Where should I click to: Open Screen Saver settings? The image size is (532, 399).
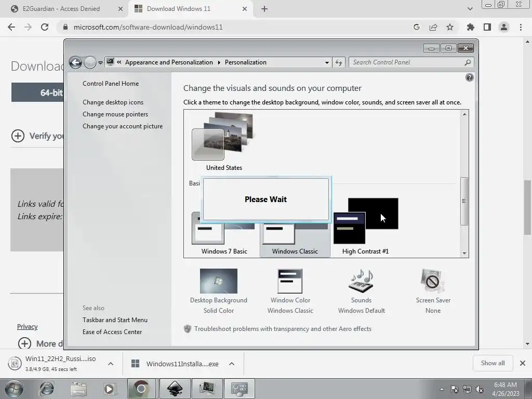[x=433, y=291]
